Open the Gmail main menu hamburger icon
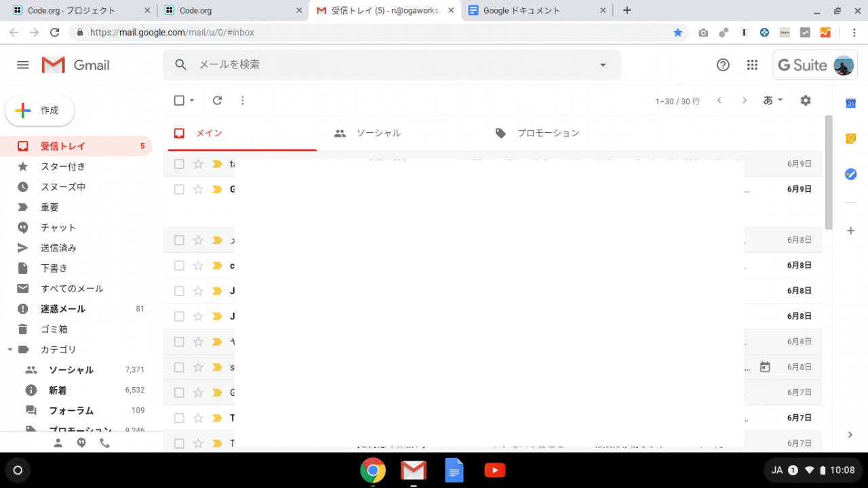The width and height of the screenshot is (868, 488). click(22, 65)
